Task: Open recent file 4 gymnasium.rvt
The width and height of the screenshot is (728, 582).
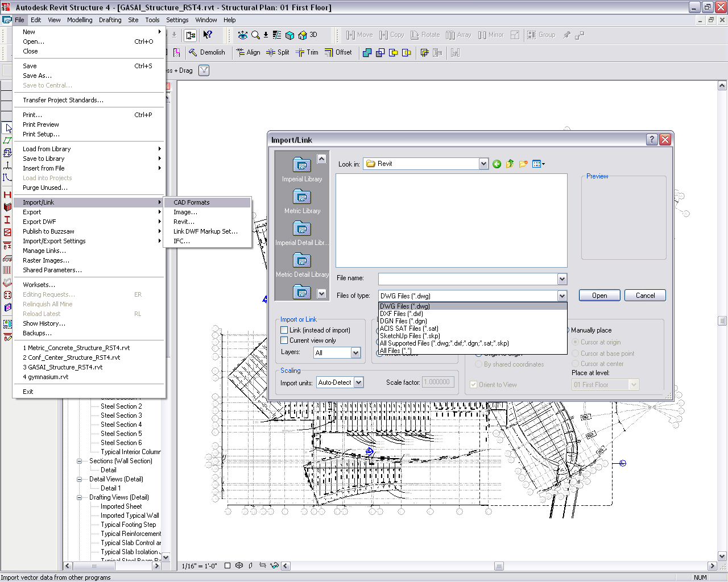Action: pos(89,377)
